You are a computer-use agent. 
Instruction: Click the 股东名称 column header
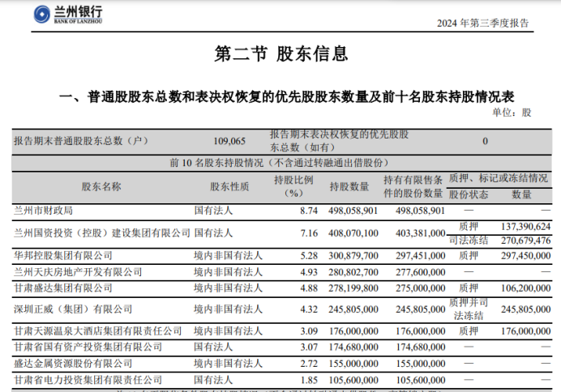point(101,186)
